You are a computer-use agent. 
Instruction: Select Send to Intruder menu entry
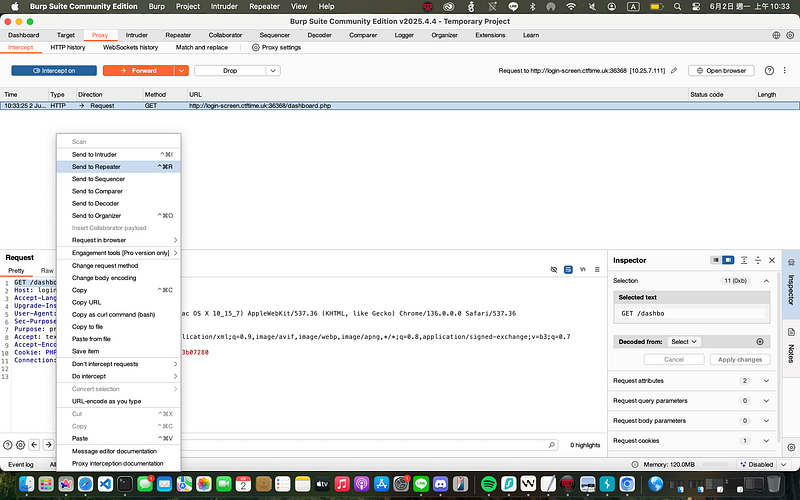pyautogui.click(x=119, y=155)
